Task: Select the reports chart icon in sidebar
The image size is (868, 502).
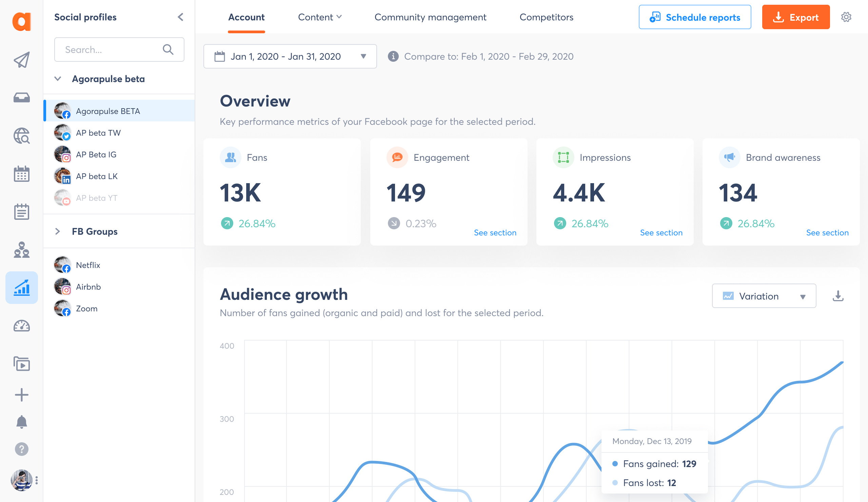Action: (x=21, y=287)
